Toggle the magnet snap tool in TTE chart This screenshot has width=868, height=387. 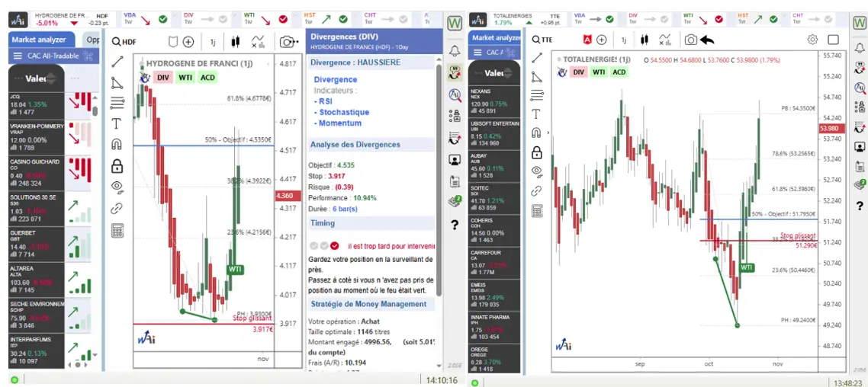coord(536,133)
